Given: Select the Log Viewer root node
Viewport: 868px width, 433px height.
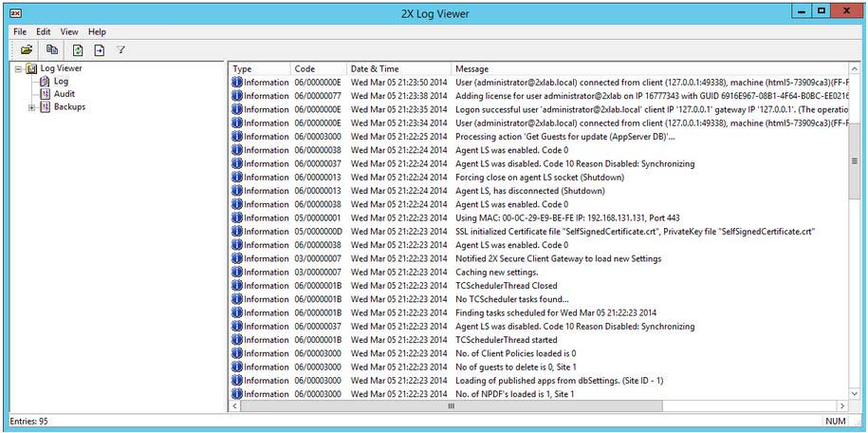Looking at the screenshot, I should click(61, 68).
